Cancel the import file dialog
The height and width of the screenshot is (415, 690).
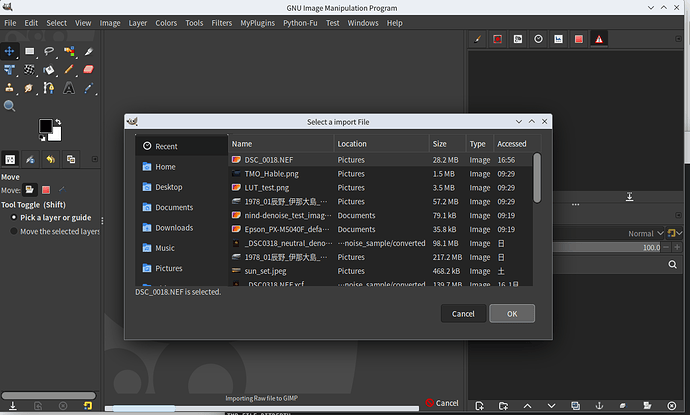point(463,313)
